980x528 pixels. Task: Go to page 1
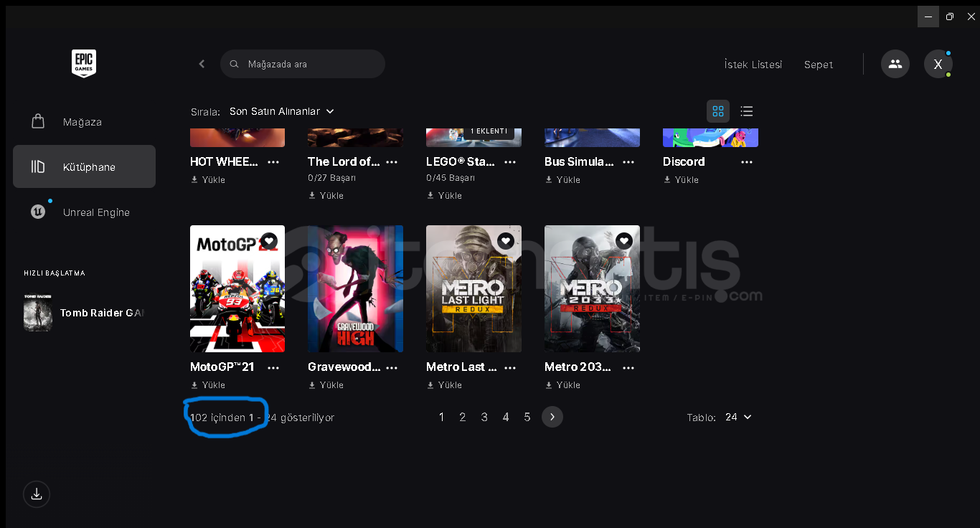[x=441, y=417]
